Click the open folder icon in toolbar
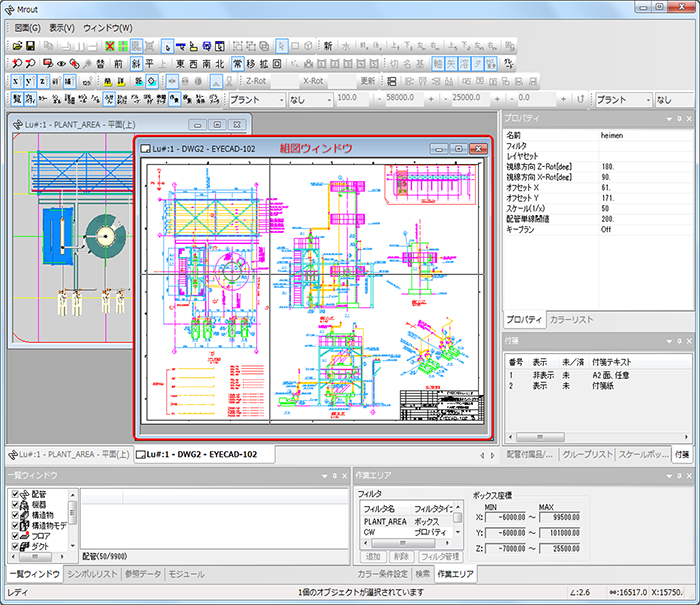Image resolution: width=700 pixels, height=605 pixels. pyautogui.click(x=17, y=46)
